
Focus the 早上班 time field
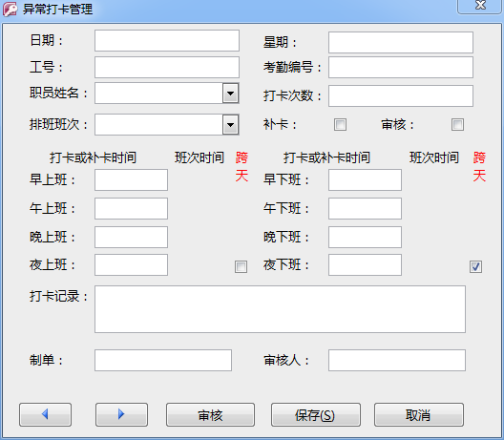(x=131, y=180)
